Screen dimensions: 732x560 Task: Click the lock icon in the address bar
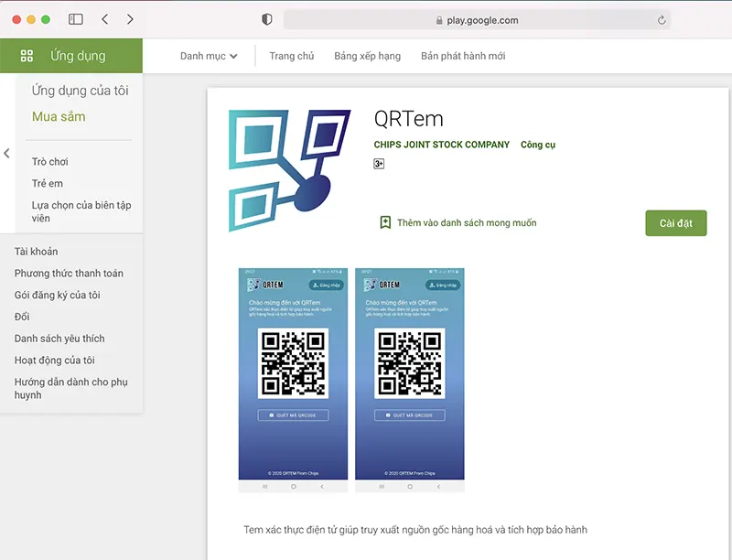(x=439, y=20)
